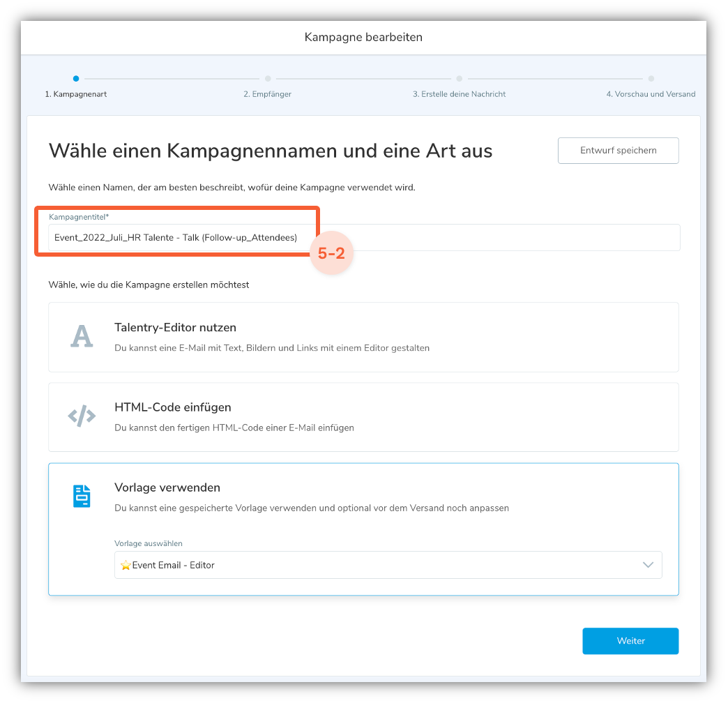Click the HTML code brackets icon

pyautogui.click(x=82, y=416)
